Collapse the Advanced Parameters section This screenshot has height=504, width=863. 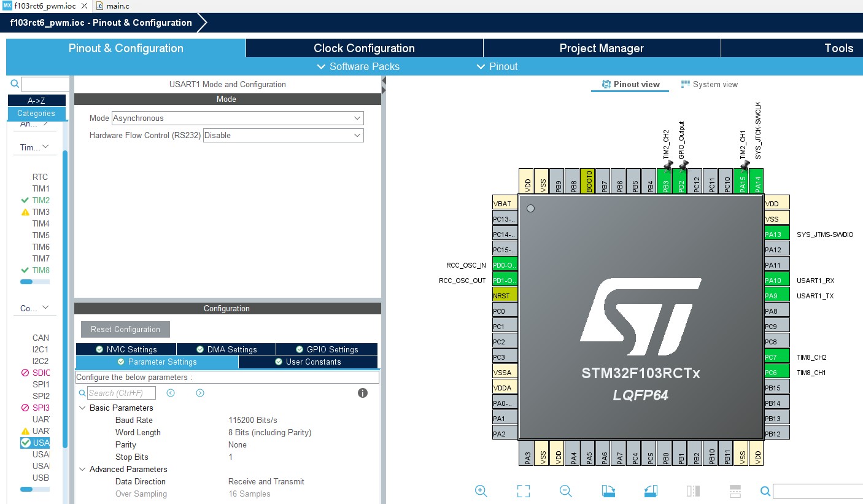pos(83,469)
